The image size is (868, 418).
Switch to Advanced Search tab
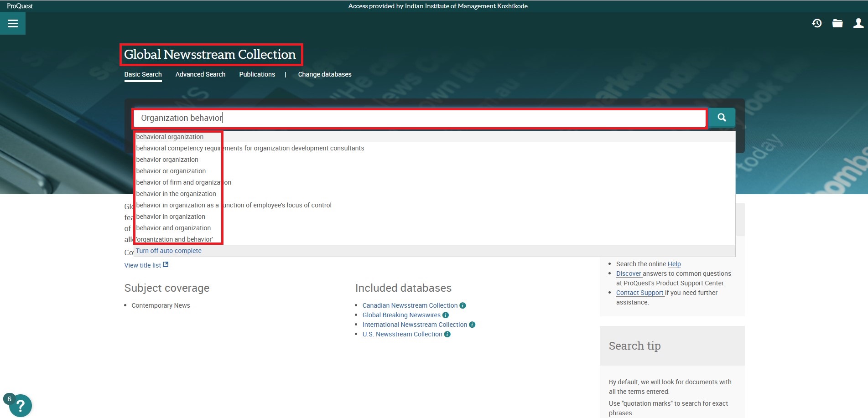point(200,74)
